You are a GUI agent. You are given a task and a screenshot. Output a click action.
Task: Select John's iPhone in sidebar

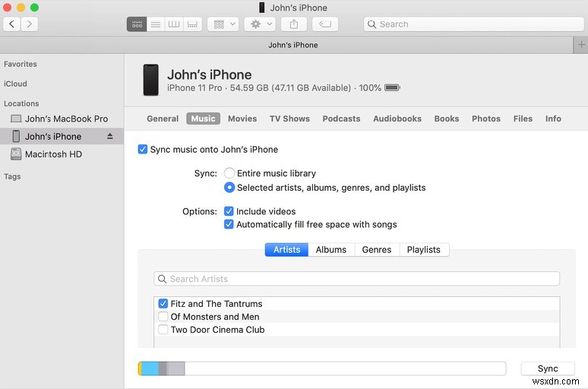click(x=62, y=136)
